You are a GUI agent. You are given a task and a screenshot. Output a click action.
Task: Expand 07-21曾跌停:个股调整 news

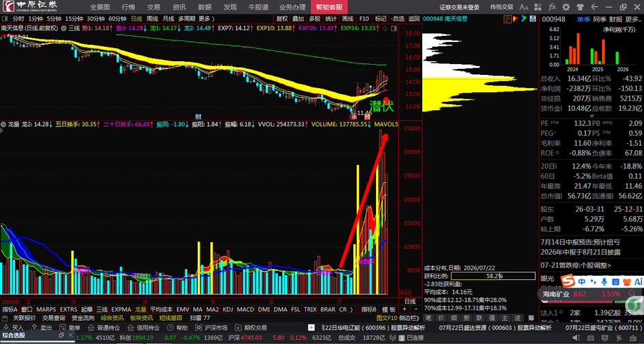click(576, 266)
